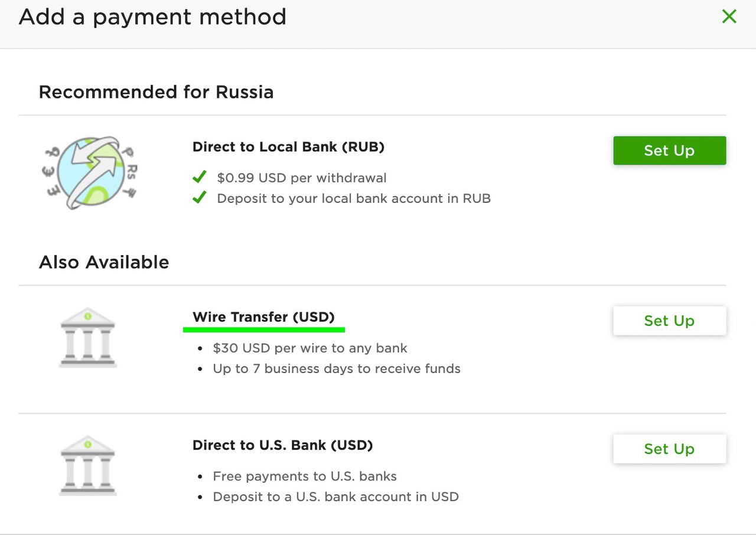The width and height of the screenshot is (756, 535).
Task: Click the Wire Transfer (USD) heading
Action: coord(263,317)
